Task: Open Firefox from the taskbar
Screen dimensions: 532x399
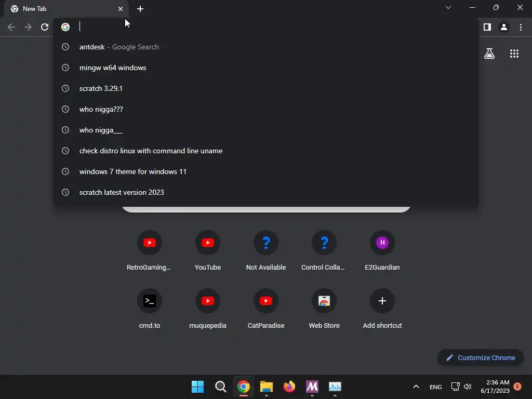Action: click(x=289, y=387)
